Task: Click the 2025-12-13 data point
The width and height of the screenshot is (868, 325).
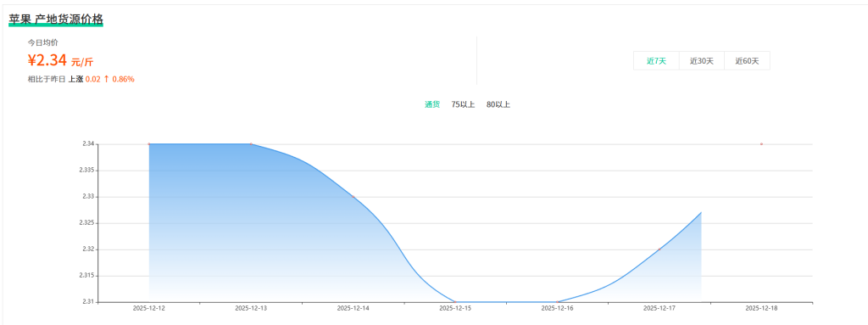Action: click(251, 144)
